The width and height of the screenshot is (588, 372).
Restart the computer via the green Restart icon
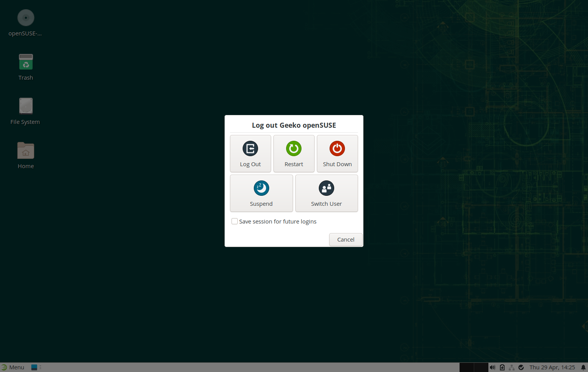click(294, 153)
